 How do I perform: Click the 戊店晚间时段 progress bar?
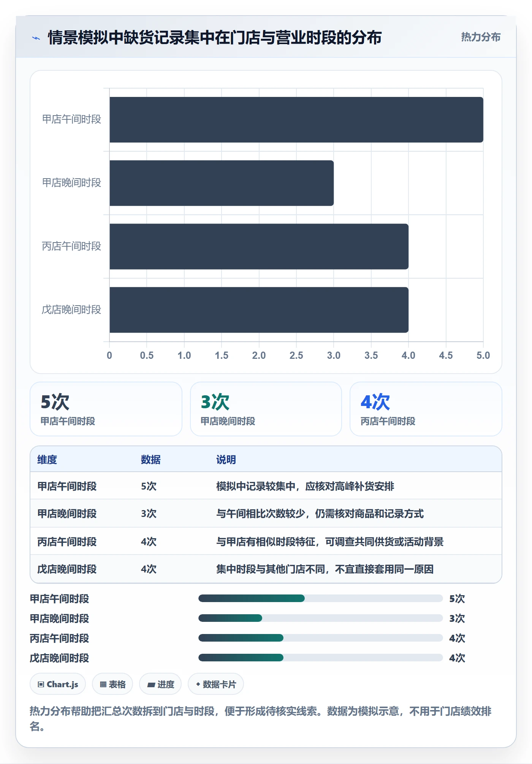pos(321,658)
